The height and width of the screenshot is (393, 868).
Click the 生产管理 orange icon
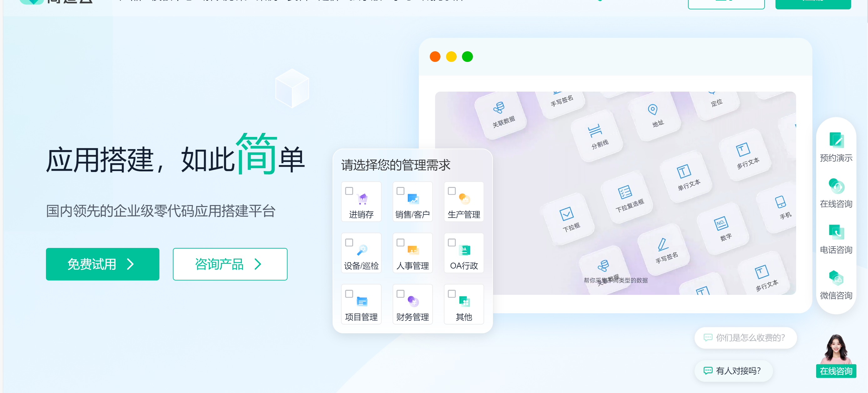pyautogui.click(x=465, y=199)
